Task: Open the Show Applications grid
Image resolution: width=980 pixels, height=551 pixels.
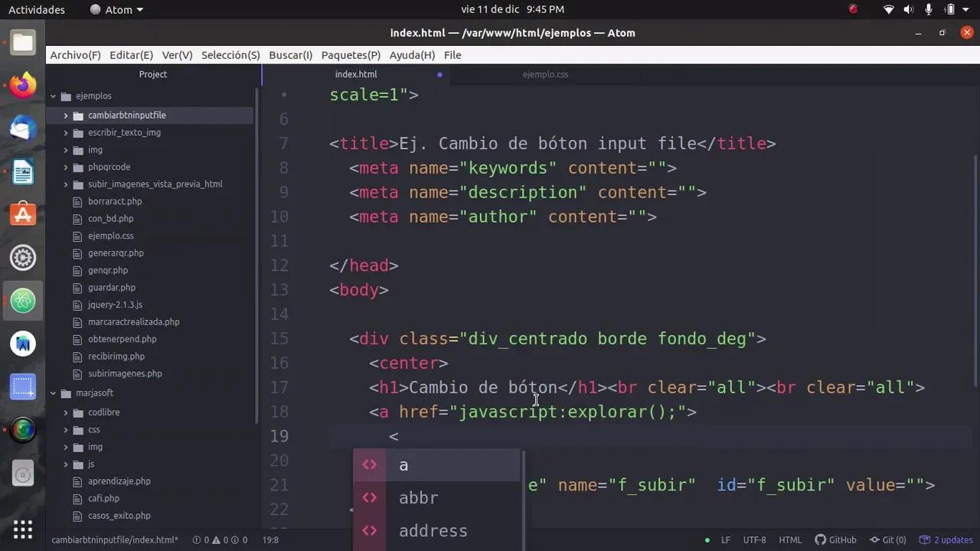Action: coord(23,530)
